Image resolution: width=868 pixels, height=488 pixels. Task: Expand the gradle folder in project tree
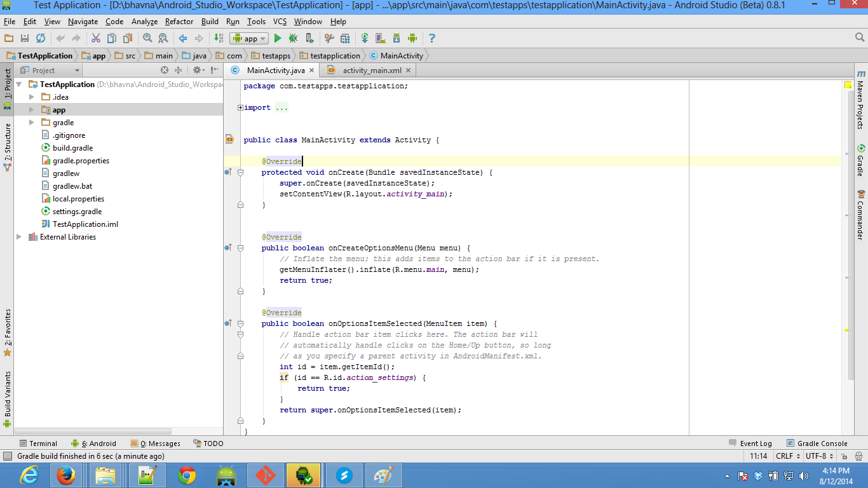[32, 123]
